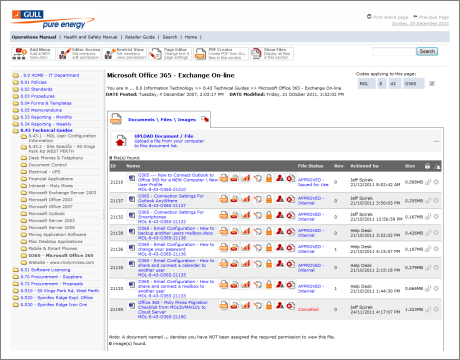The image size is (460, 360).
Task: Click the bar chart icon in row 21133
Action: (246, 284)
